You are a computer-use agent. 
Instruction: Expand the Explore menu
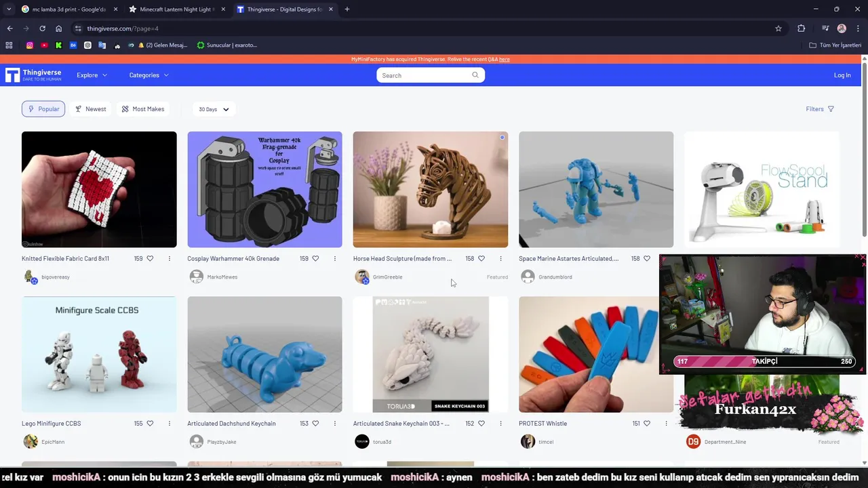point(92,75)
